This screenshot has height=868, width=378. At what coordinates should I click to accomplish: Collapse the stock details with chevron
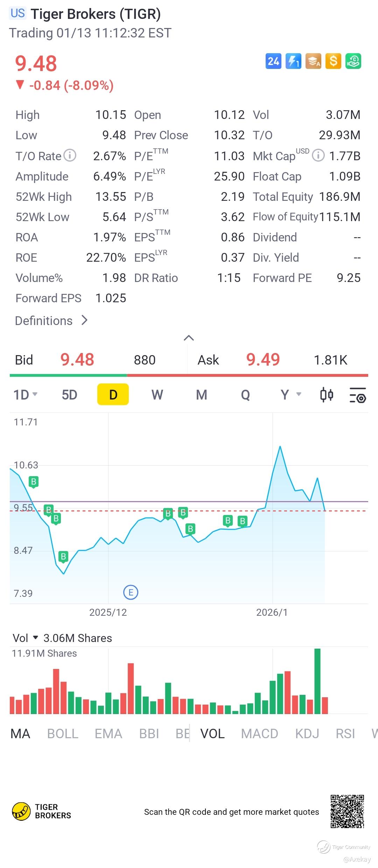[x=189, y=338]
